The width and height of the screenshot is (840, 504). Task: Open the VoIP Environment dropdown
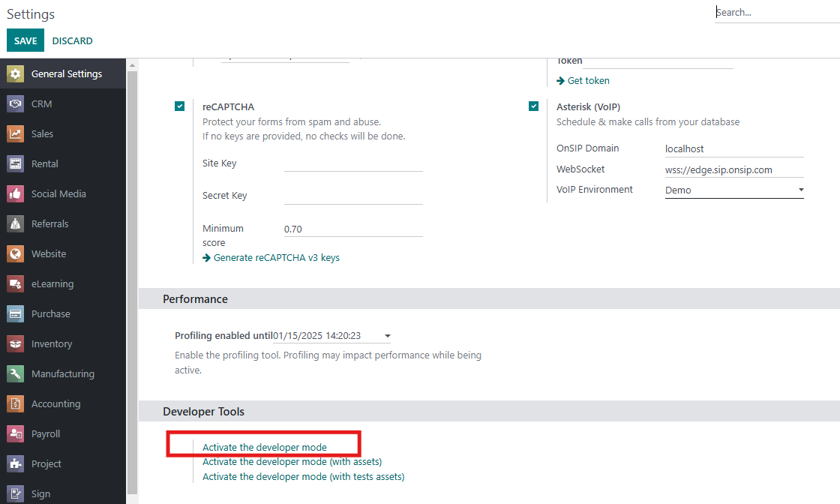pos(734,190)
